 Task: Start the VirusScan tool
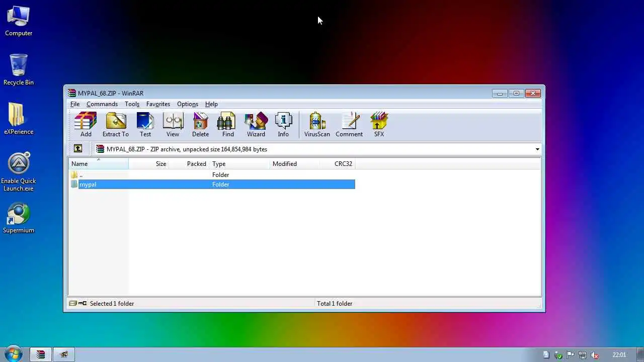click(317, 125)
